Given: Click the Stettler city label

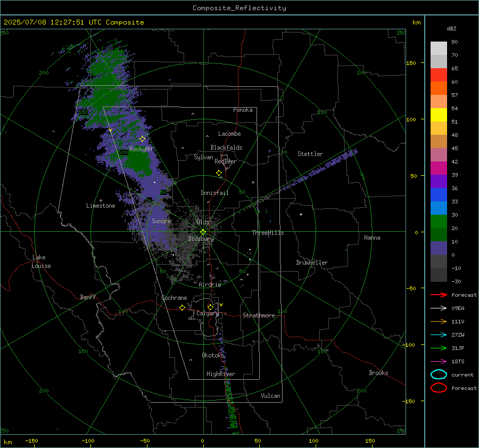Looking at the screenshot, I should pyautogui.click(x=310, y=154).
